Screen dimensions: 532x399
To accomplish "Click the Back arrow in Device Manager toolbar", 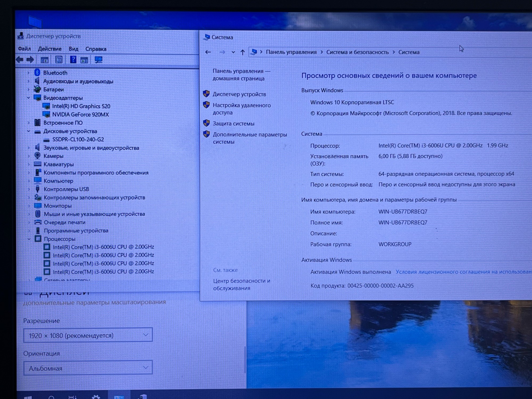I will (20, 60).
